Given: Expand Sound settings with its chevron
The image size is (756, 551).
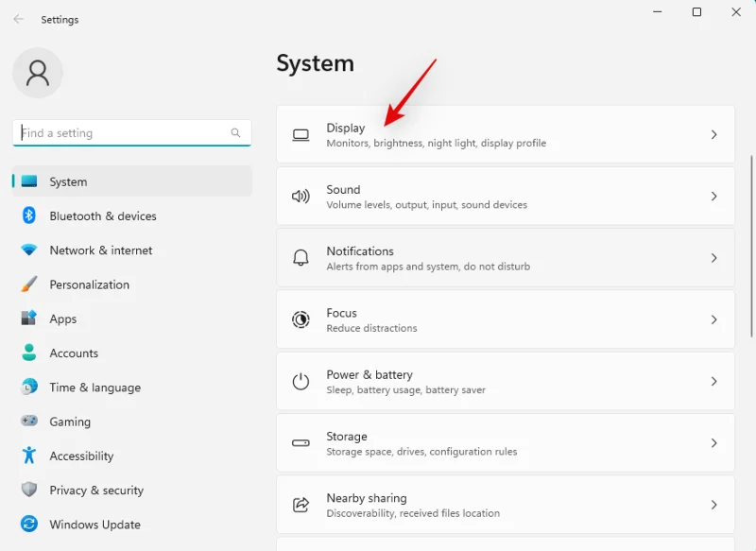Looking at the screenshot, I should pos(713,197).
